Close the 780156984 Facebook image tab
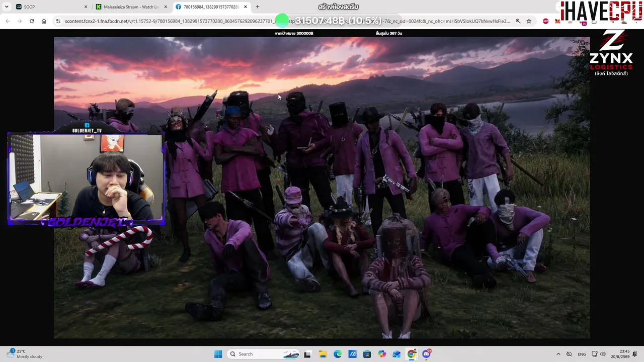 (246, 7)
